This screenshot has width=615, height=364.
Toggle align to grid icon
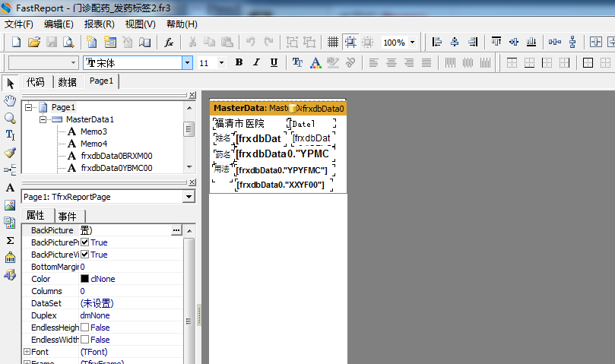click(x=350, y=42)
